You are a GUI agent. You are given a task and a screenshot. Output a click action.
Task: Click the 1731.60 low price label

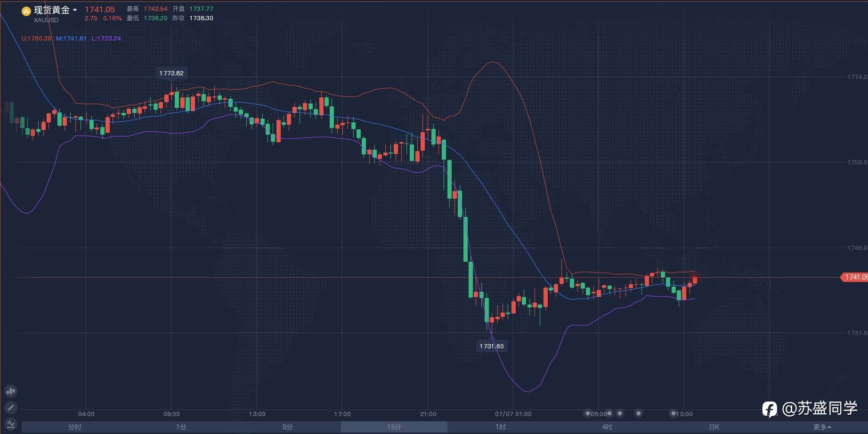click(x=492, y=346)
